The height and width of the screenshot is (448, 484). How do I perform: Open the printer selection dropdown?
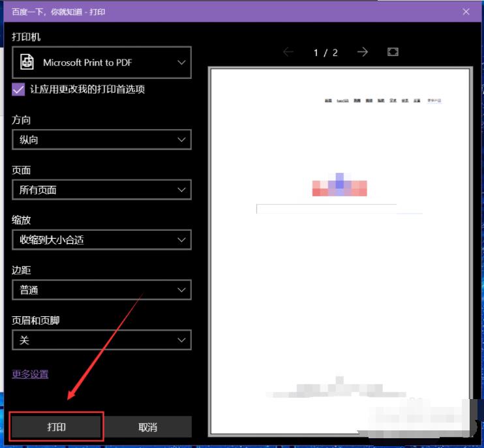pos(102,63)
